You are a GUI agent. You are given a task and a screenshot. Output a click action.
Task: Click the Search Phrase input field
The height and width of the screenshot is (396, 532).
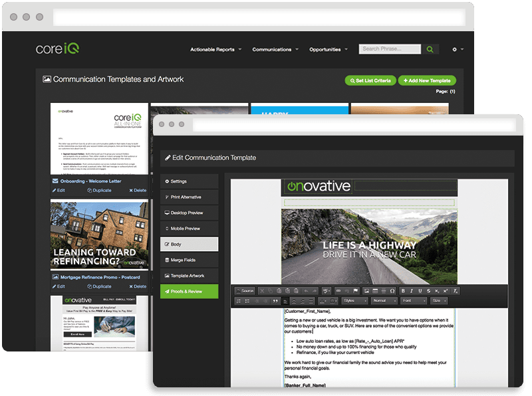pos(390,49)
